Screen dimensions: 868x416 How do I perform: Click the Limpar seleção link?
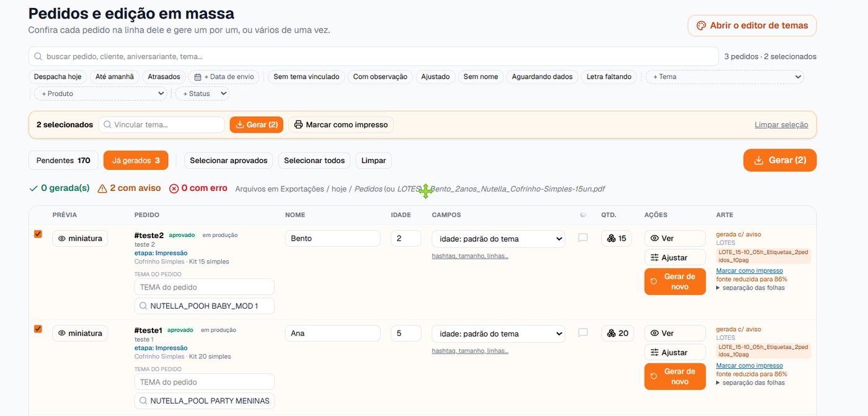click(x=781, y=125)
